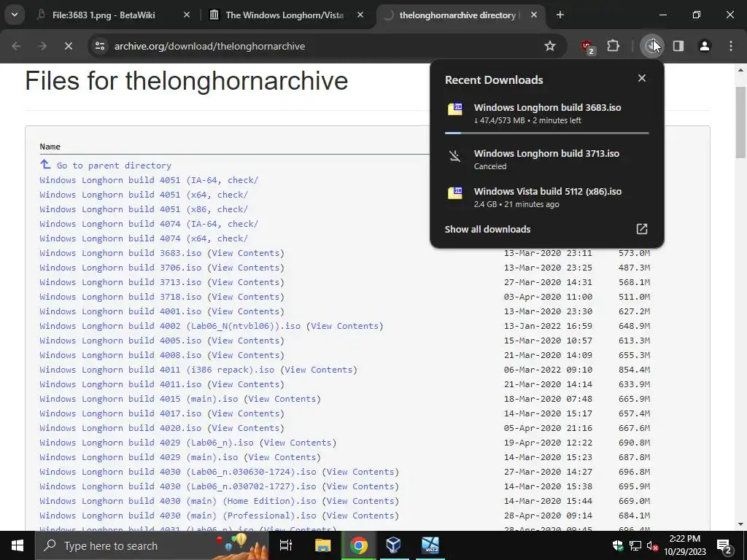View Contents of build 4029 (Lab06_n).iso
The width and height of the screenshot is (747, 560).
(298, 443)
